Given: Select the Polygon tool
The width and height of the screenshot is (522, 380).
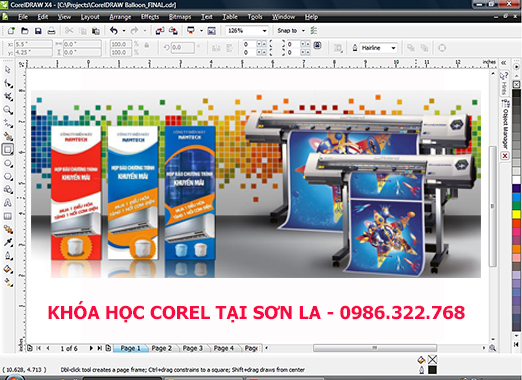Looking at the screenshot, I should tap(8, 176).
